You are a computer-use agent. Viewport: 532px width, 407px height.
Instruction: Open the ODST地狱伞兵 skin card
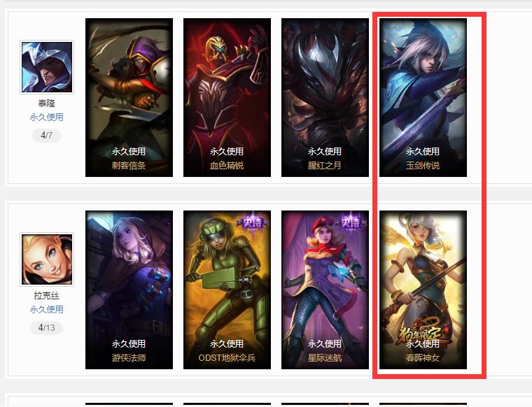227,290
